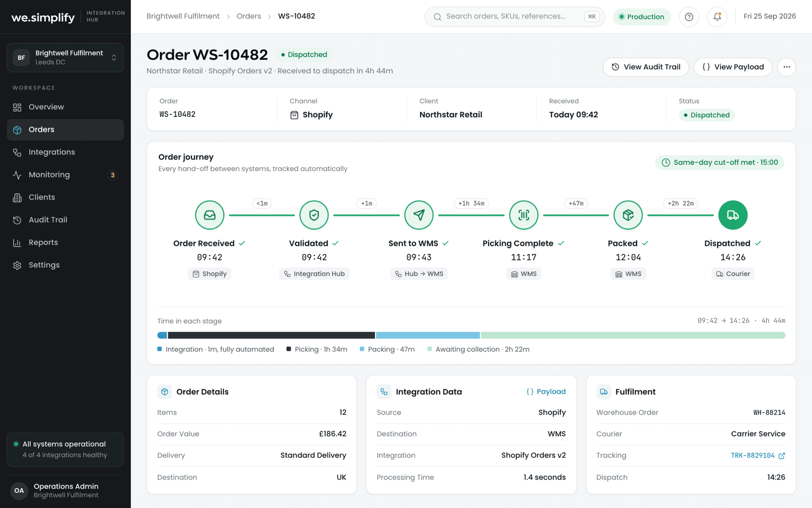Select Orders in the sidebar
The height and width of the screenshot is (508, 812).
point(65,130)
